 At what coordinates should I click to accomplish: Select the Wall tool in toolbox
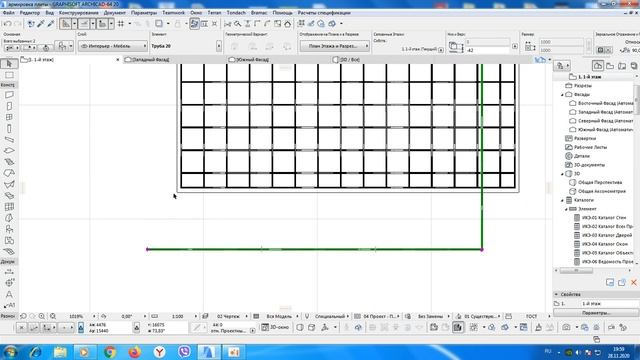(9, 95)
